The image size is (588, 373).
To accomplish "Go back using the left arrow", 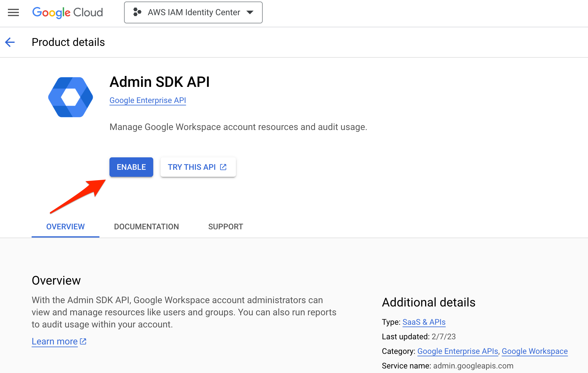I will coord(10,42).
